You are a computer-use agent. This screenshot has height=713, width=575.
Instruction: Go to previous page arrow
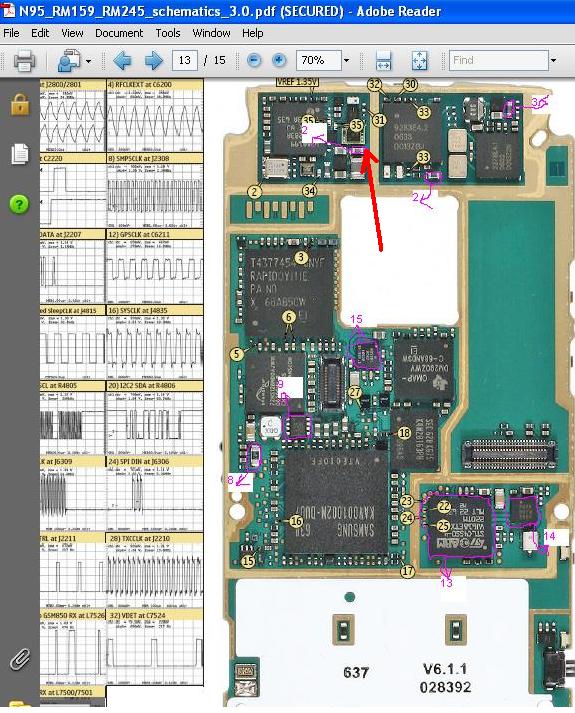[x=122, y=60]
